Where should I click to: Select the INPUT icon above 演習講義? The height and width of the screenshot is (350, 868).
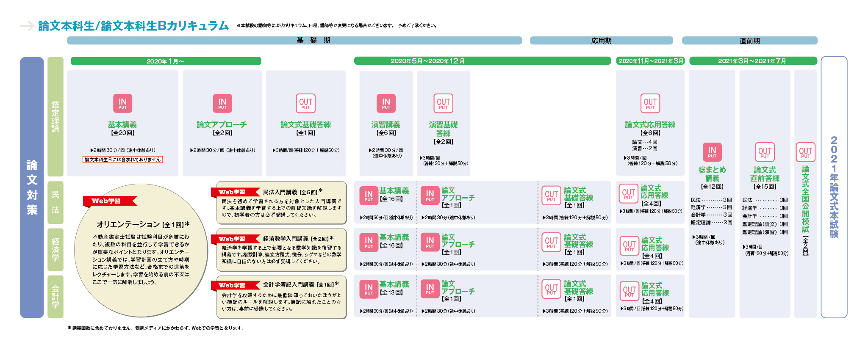[x=386, y=103]
